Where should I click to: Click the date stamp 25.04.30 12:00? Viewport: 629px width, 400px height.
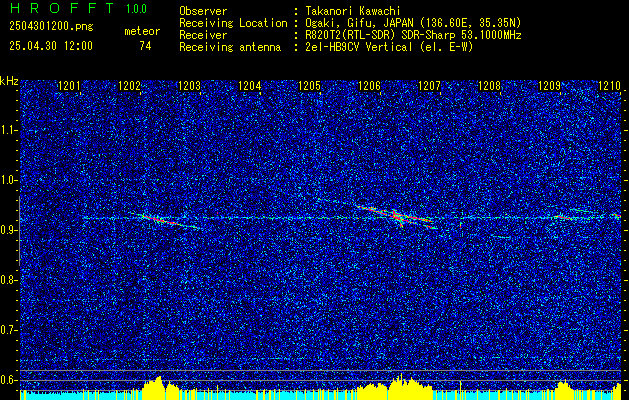coord(51,46)
